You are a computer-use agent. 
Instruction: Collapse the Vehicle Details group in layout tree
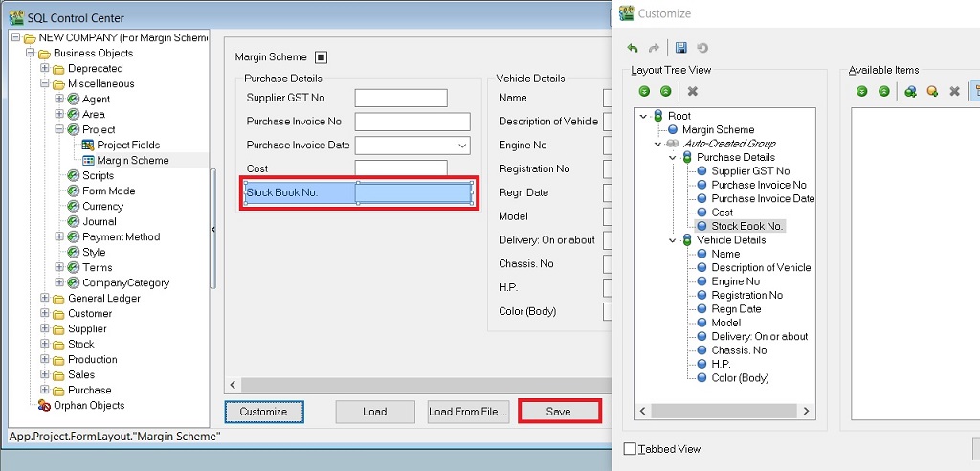click(x=673, y=240)
